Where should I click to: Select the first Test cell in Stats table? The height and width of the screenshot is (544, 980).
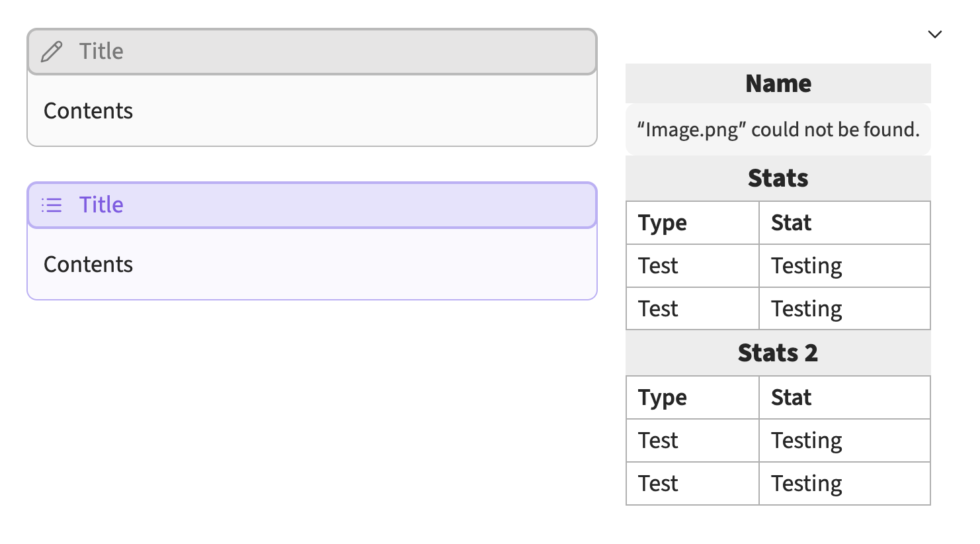click(658, 266)
